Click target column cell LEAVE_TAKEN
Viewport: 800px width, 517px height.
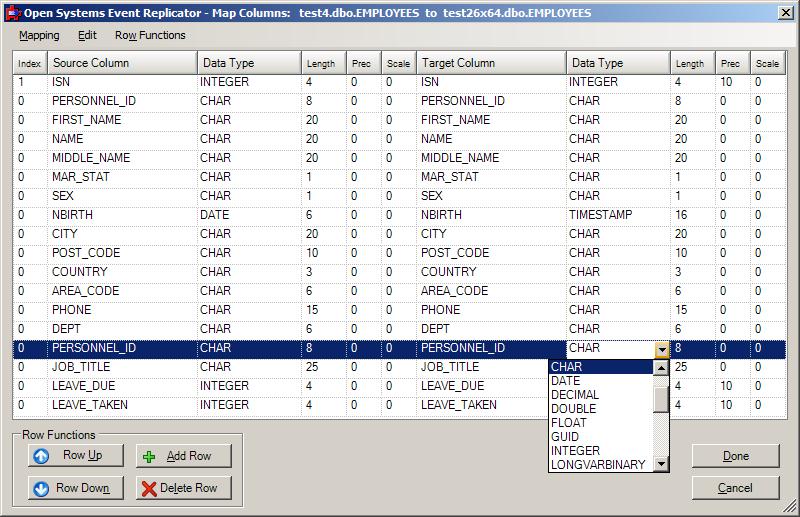(x=482, y=405)
